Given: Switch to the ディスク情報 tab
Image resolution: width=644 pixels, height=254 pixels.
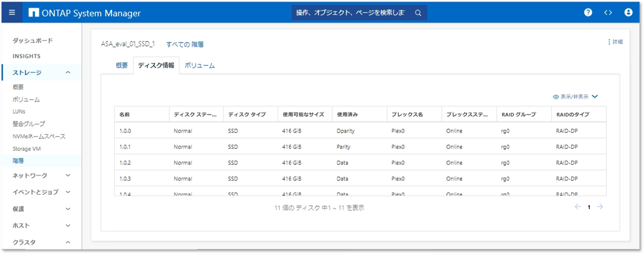Looking at the screenshot, I should click(x=156, y=65).
